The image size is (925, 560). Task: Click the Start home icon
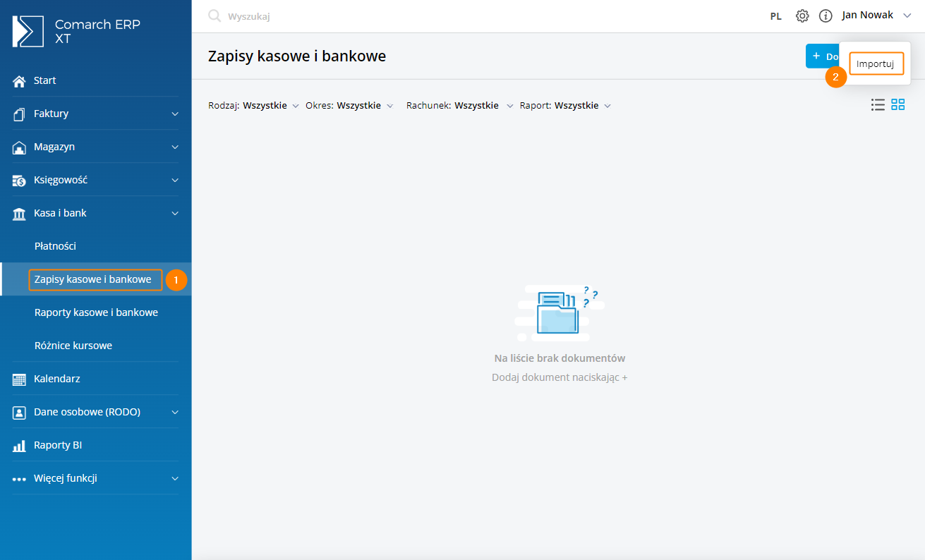point(19,81)
